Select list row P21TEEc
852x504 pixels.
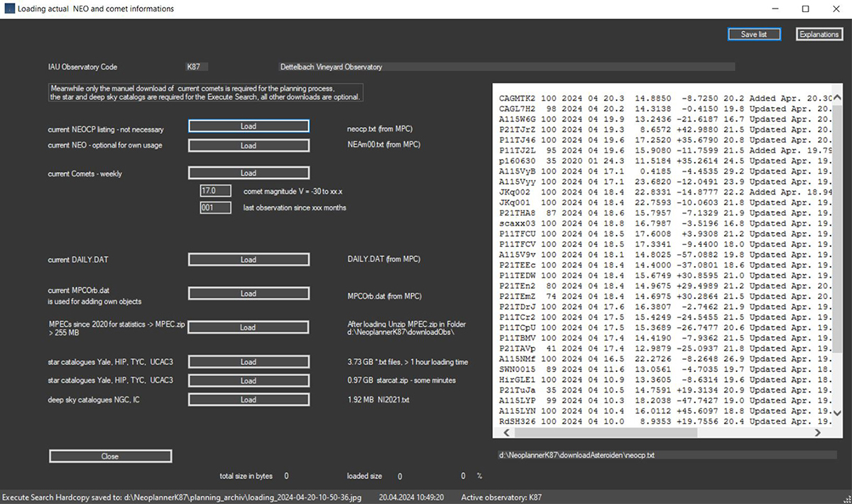pos(666,264)
